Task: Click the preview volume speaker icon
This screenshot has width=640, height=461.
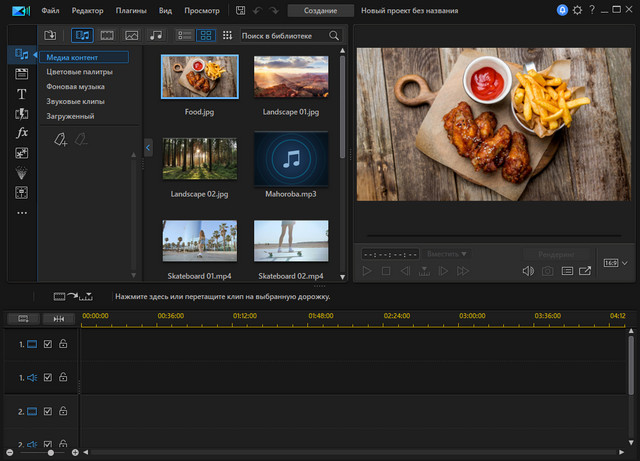Action: coord(528,270)
